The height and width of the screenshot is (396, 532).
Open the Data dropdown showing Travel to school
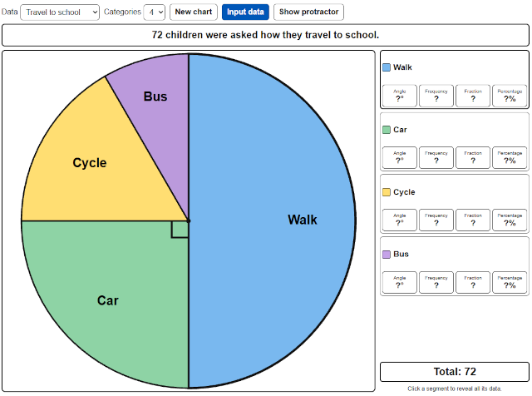[x=60, y=12]
